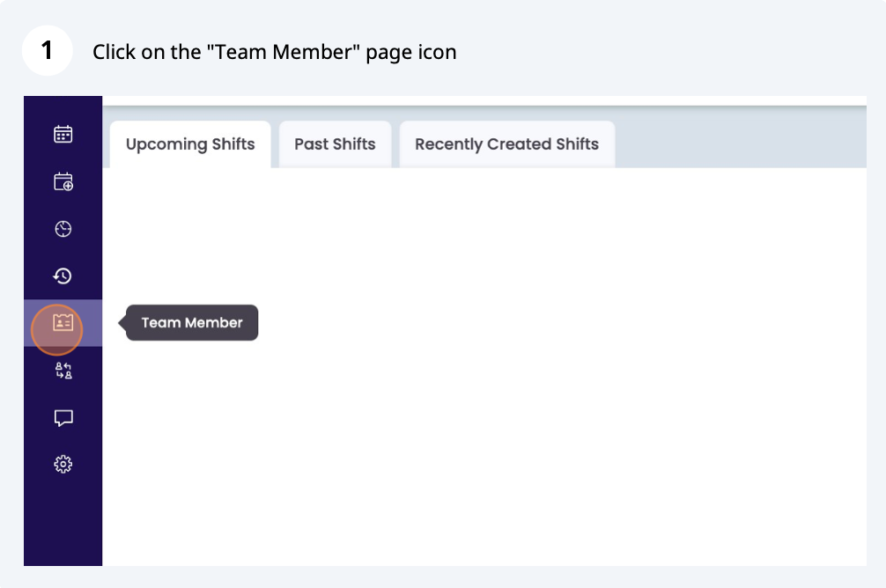Viewport: 886px width, 588px height.
Task: Click empty sidebar space above calendar icon
Action: click(63, 107)
